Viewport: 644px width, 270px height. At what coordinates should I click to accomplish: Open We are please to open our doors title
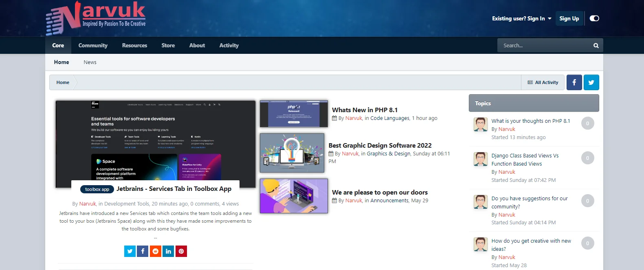380,193
